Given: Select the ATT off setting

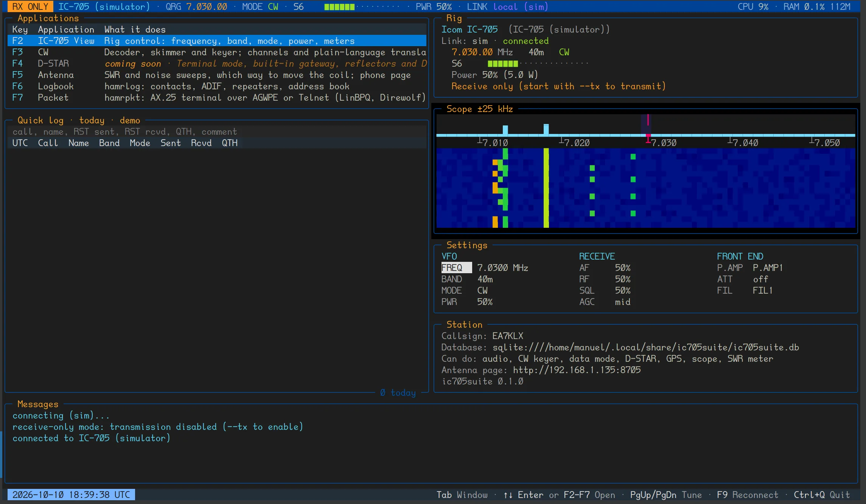Looking at the screenshot, I should point(743,279).
